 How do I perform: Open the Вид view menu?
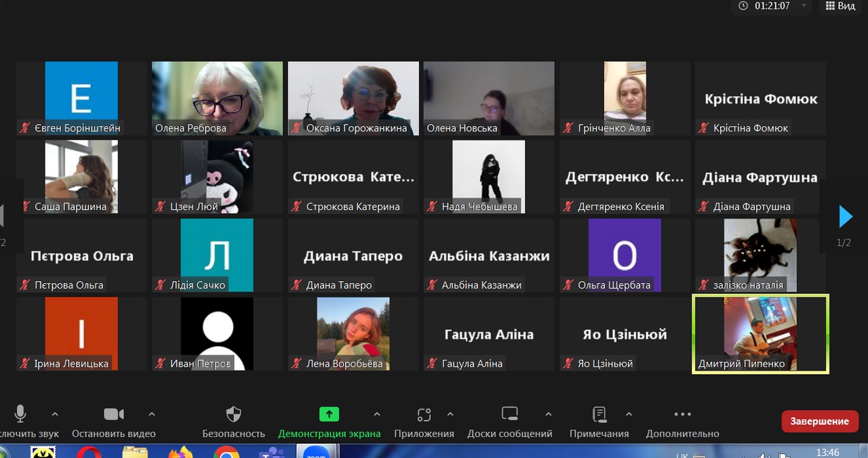tap(840, 6)
